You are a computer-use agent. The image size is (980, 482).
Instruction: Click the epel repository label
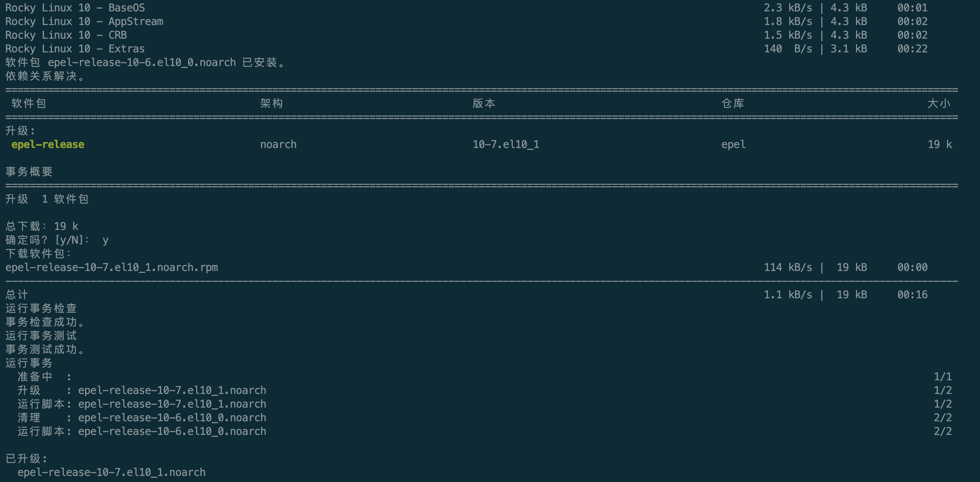733,145
